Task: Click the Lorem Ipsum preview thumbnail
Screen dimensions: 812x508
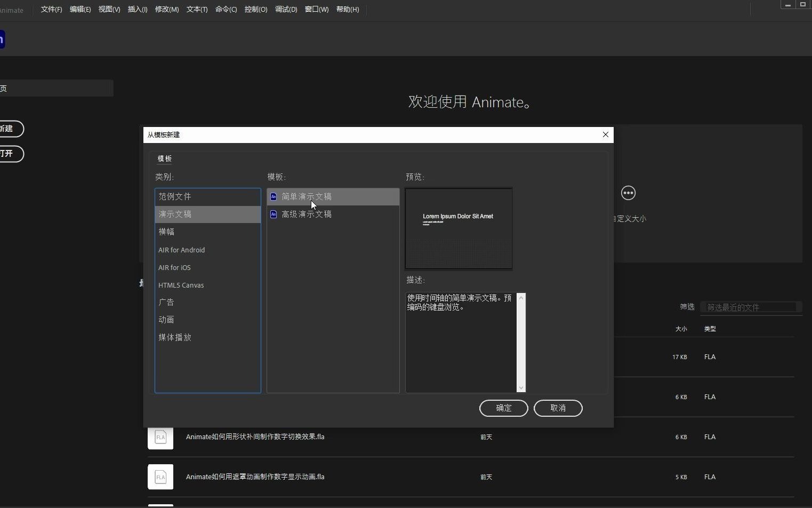Action: [x=459, y=228]
